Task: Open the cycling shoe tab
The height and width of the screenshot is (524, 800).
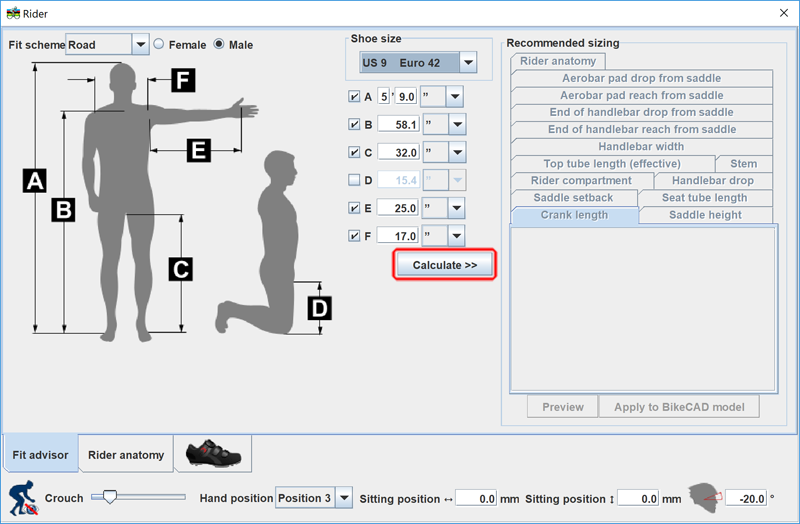Action: 213,453
